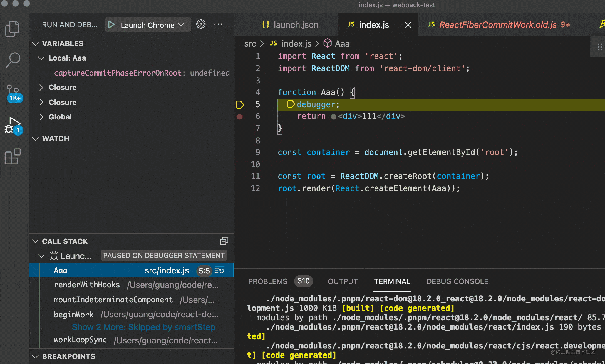
Task: Open Run and Debug more actions ellipsis
Action: (x=218, y=24)
